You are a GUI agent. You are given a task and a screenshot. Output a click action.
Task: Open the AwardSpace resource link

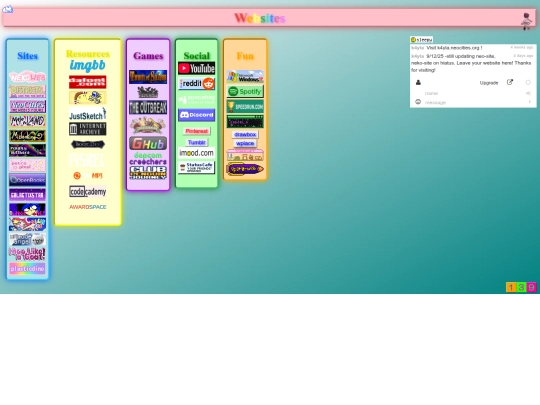pyautogui.click(x=87, y=207)
